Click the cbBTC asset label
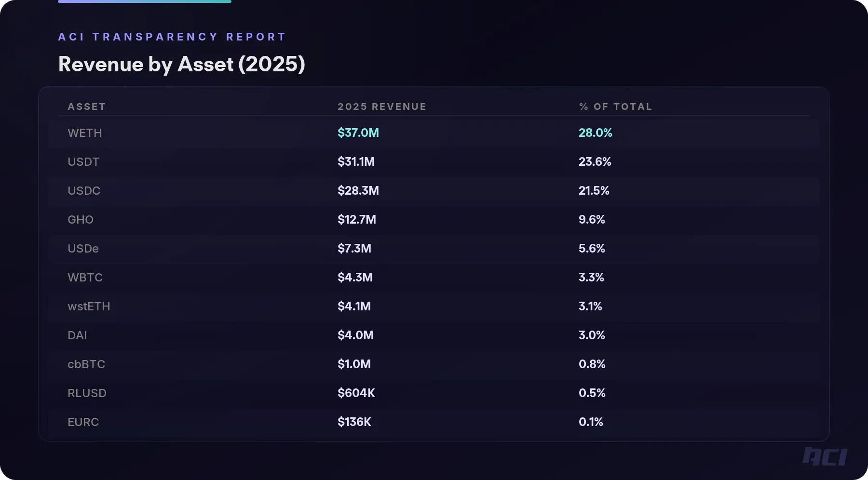The width and height of the screenshot is (868, 480). (86, 364)
